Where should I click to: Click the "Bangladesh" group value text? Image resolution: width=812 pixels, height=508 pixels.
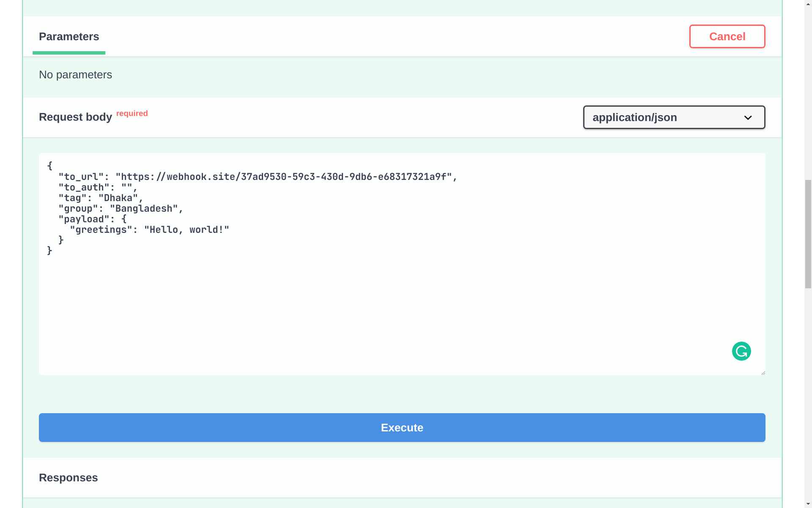coord(144,209)
